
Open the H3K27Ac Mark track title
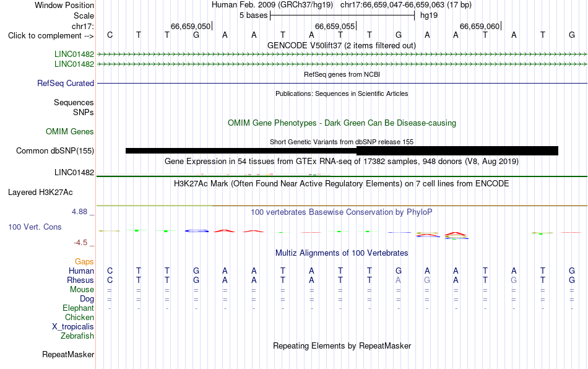tap(342, 184)
